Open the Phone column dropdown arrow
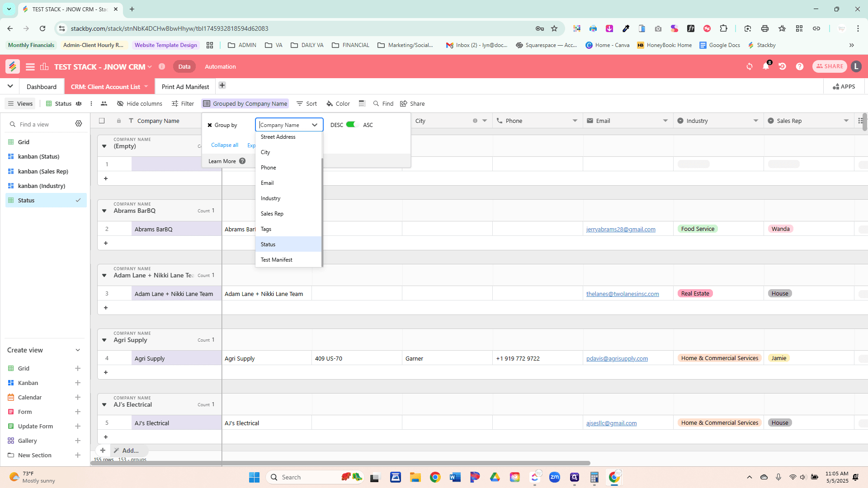 (575, 121)
